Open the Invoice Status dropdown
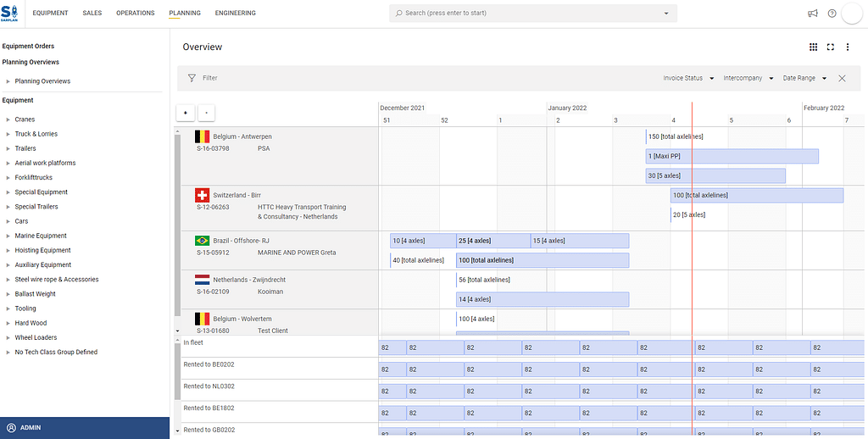 pyautogui.click(x=688, y=78)
